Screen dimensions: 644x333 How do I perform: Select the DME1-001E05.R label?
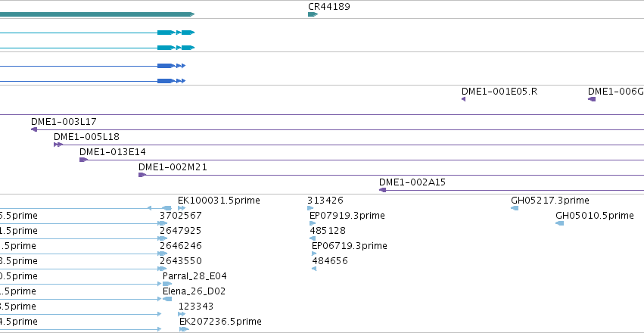click(499, 92)
